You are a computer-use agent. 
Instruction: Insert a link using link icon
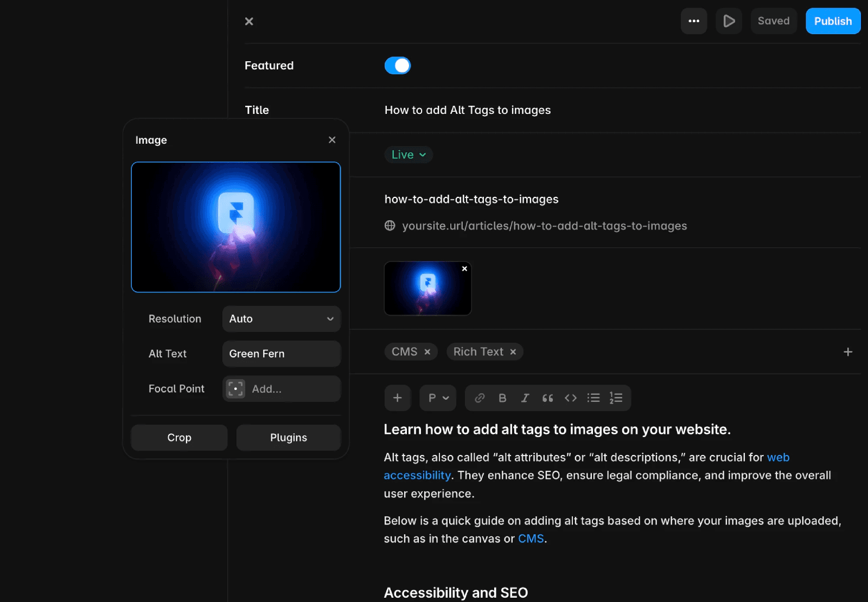pos(480,398)
